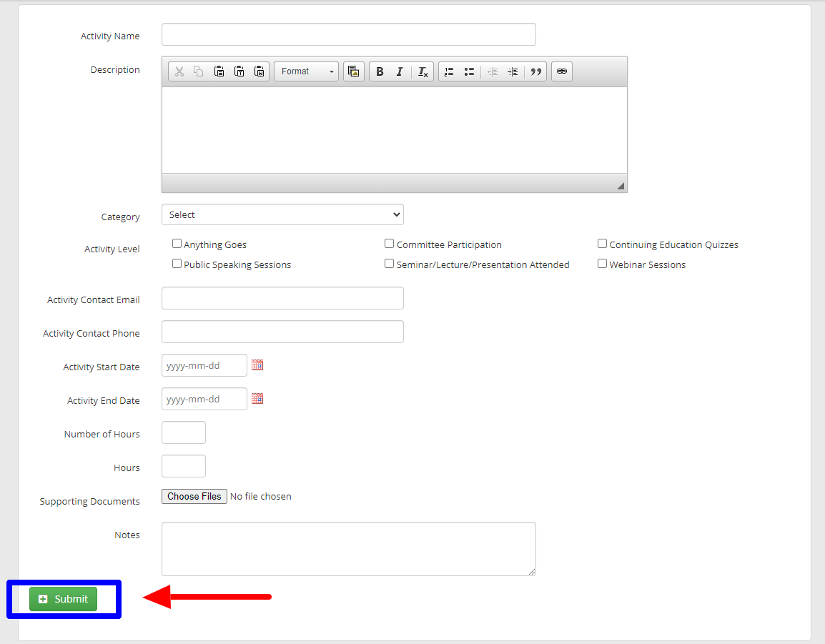Toggle italic formatting
The image size is (825, 644).
click(x=400, y=71)
